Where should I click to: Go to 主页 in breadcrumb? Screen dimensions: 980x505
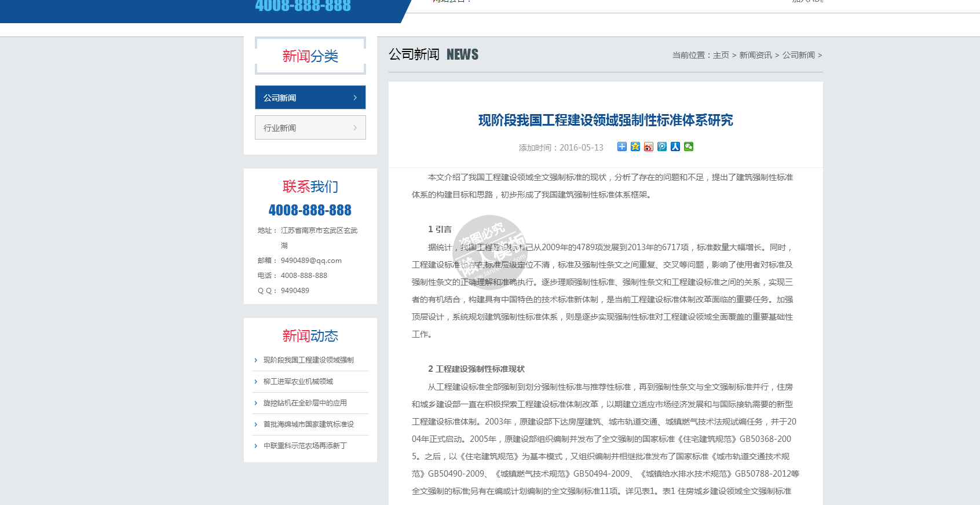coord(721,55)
